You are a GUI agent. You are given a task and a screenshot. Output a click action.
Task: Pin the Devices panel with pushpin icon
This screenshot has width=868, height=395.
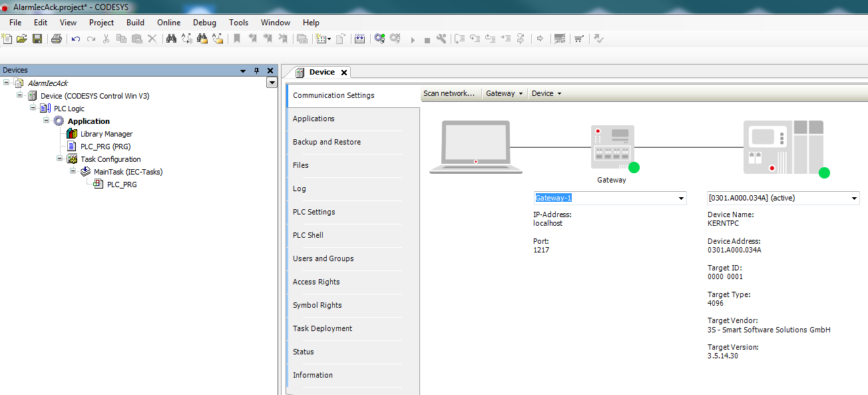257,71
